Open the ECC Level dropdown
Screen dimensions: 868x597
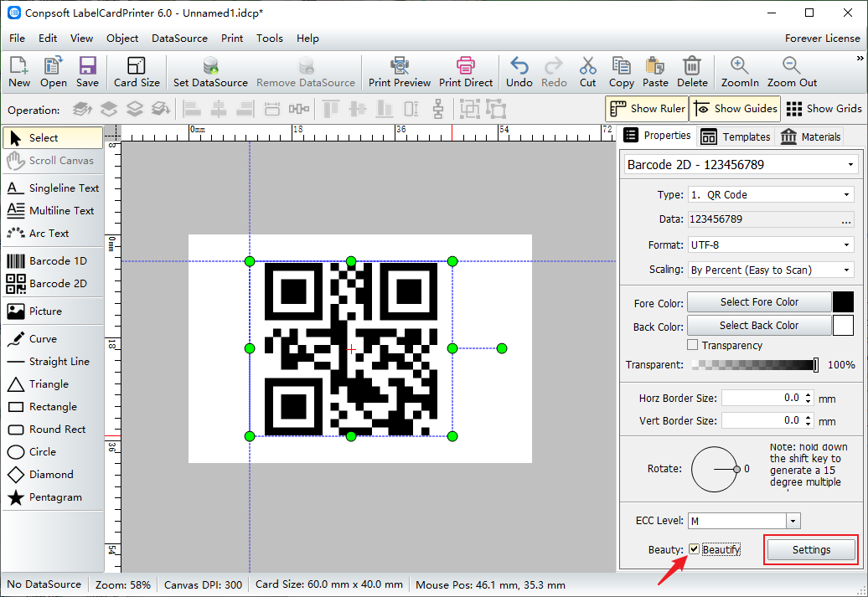click(x=793, y=521)
